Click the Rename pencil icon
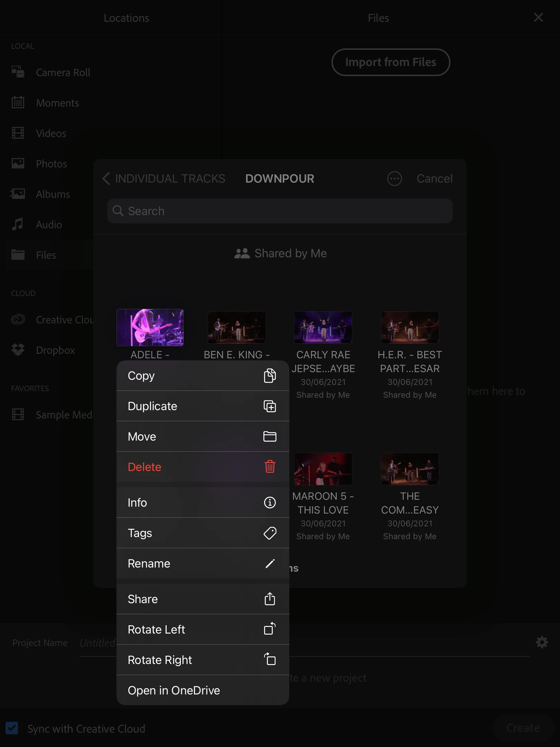 click(x=270, y=563)
